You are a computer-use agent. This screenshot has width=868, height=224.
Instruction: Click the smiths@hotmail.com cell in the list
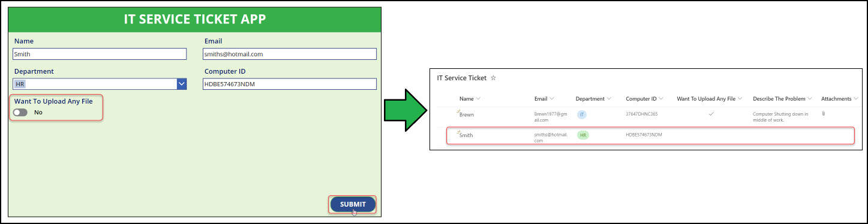tap(551, 137)
